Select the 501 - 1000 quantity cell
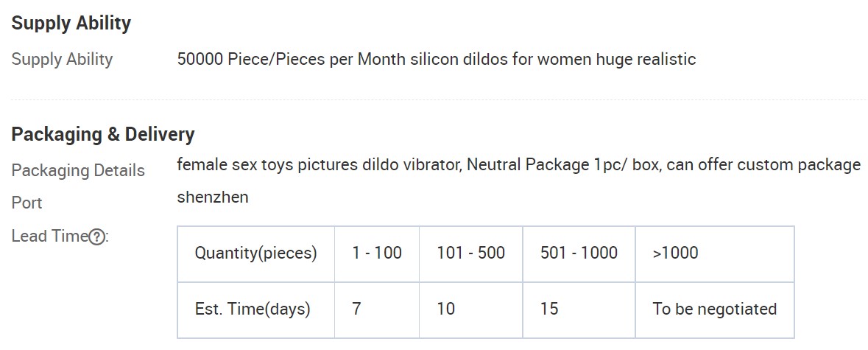Image resolution: width=868 pixels, height=350 pixels. 579,253
